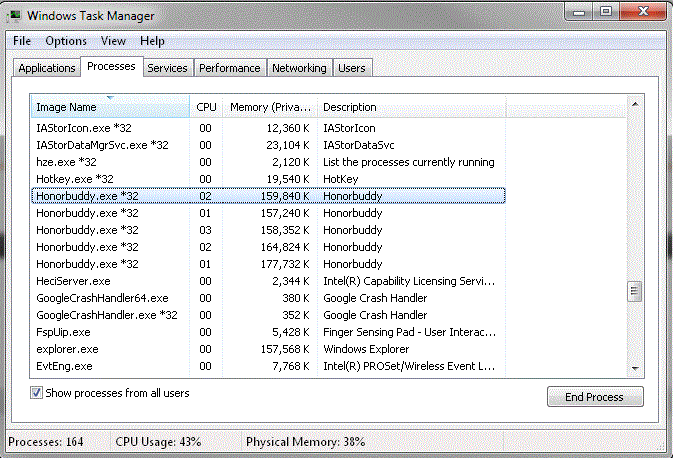Click the 23,104 K memory value
This screenshot has height=458, width=673.
(288, 145)
